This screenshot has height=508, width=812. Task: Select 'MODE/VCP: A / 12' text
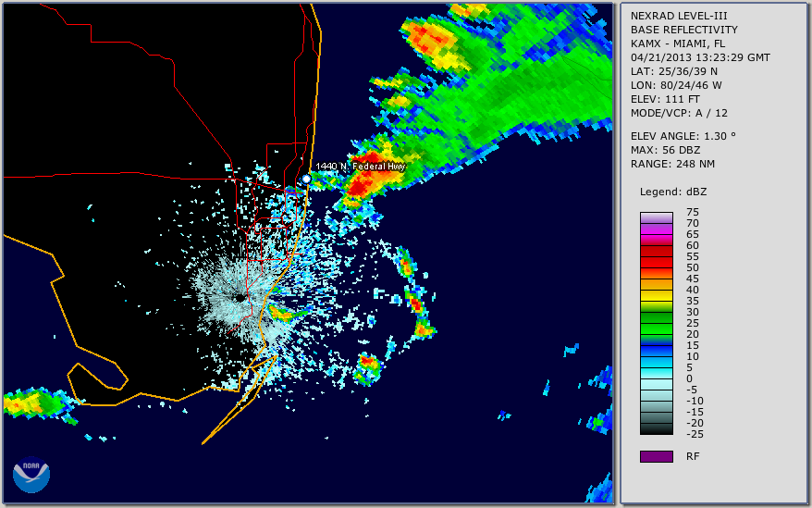pyautogui.click(x=679, y=113)
